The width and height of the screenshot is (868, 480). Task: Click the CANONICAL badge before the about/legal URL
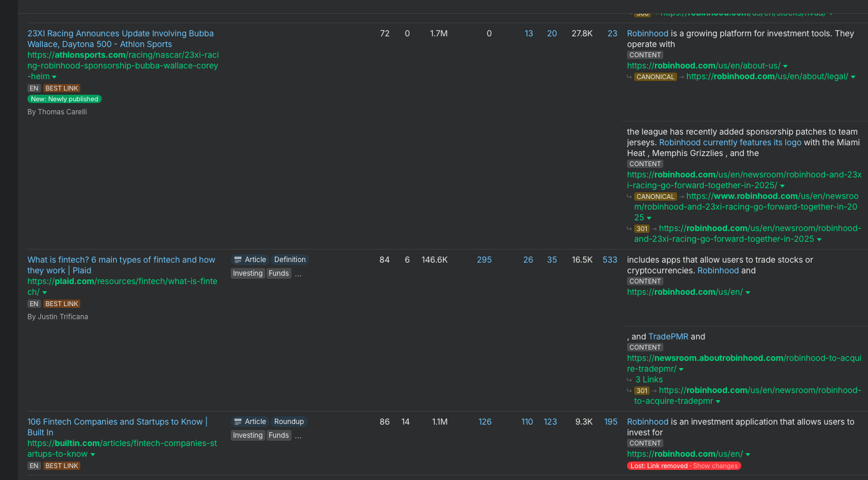click(655, 77)
